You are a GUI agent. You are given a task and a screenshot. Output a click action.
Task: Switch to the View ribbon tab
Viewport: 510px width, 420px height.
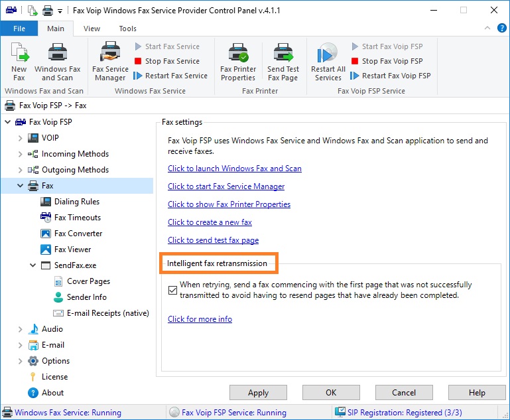click(92, 29)
